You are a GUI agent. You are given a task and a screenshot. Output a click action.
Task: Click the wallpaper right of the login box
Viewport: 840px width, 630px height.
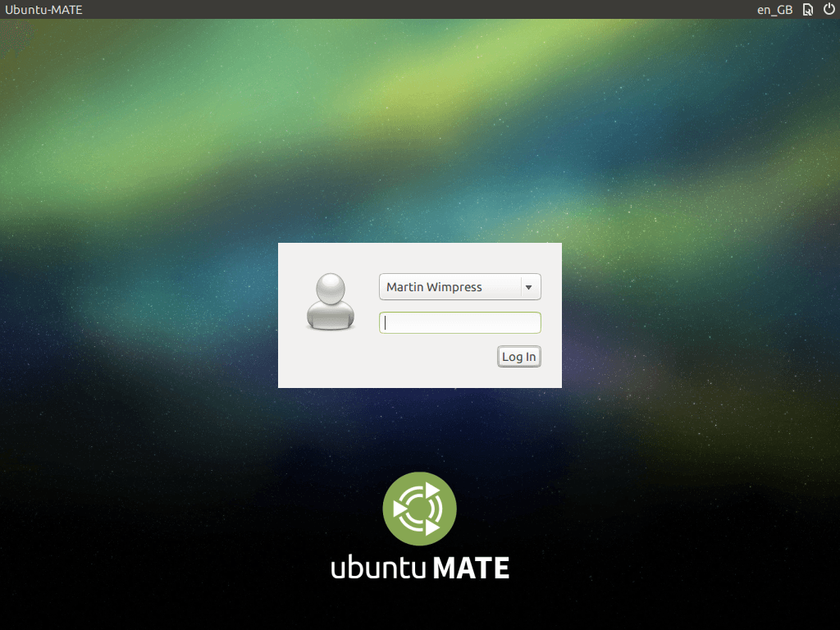pos(697,316)
